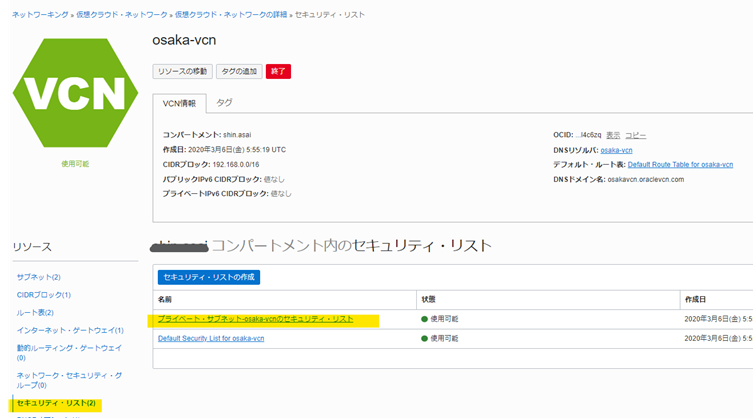This screenshot has height=418, width=753.
Task: Open プライベート・サブネット-osaka-vcnのセキュリティ・リスト
Action: pyautogui.click(x=255, y=319)
